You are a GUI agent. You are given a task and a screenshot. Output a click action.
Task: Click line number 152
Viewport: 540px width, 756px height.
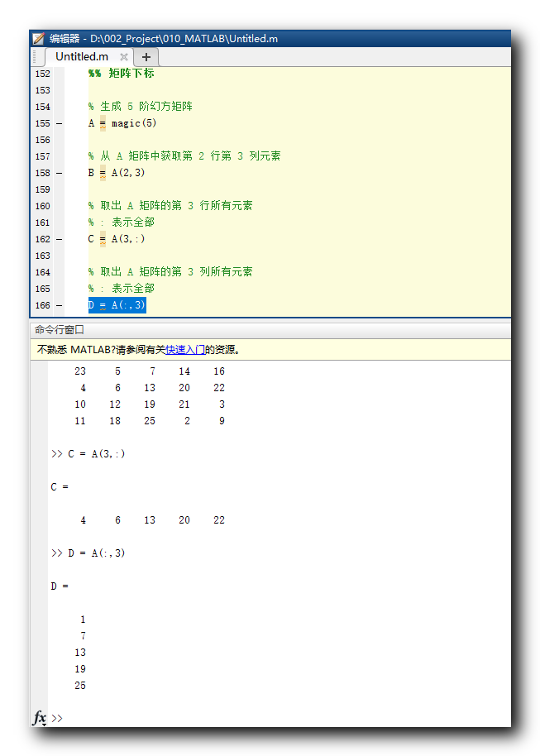(x=42, y=74)
